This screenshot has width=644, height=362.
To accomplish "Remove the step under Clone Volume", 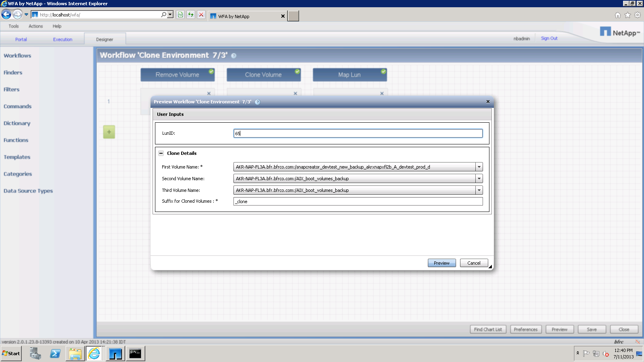I will click(x=295, y=93).
